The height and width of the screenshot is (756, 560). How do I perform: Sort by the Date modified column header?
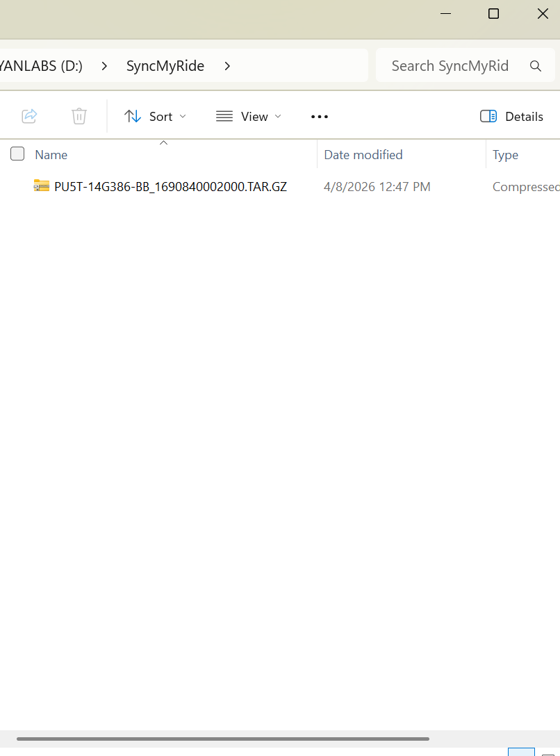coord(363,155)
